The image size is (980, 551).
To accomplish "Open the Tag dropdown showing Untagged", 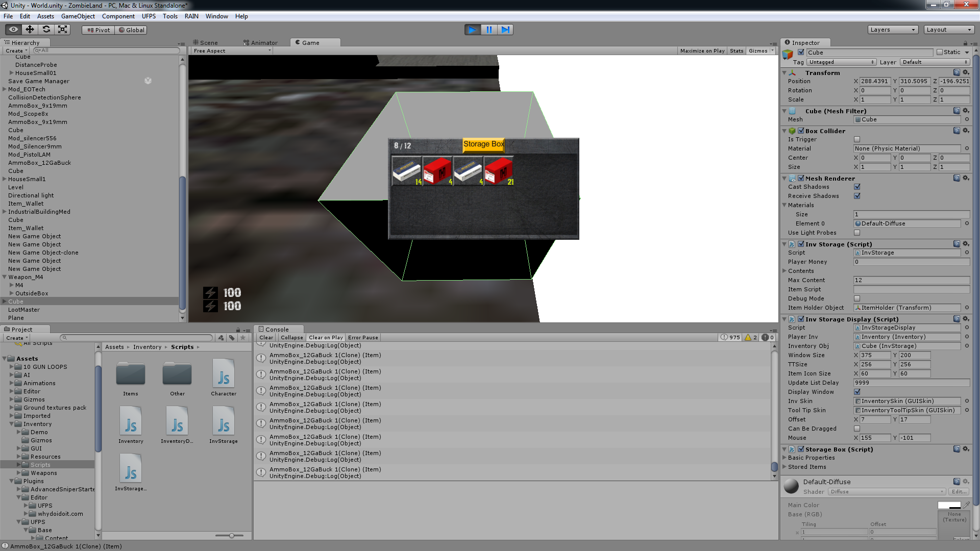I will click(841, 62).
